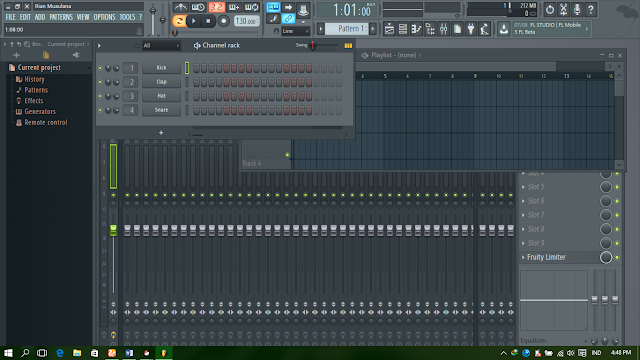The image size is (640, 360).
Task: Open the Mixer view icon
Action: click(444, 29)
